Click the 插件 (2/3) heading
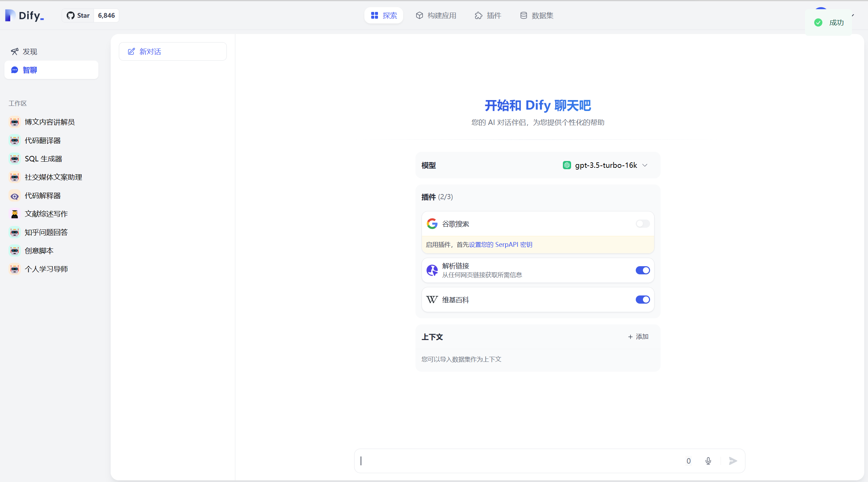Screen dimensions: 868x482 click(x=437, y=197)
